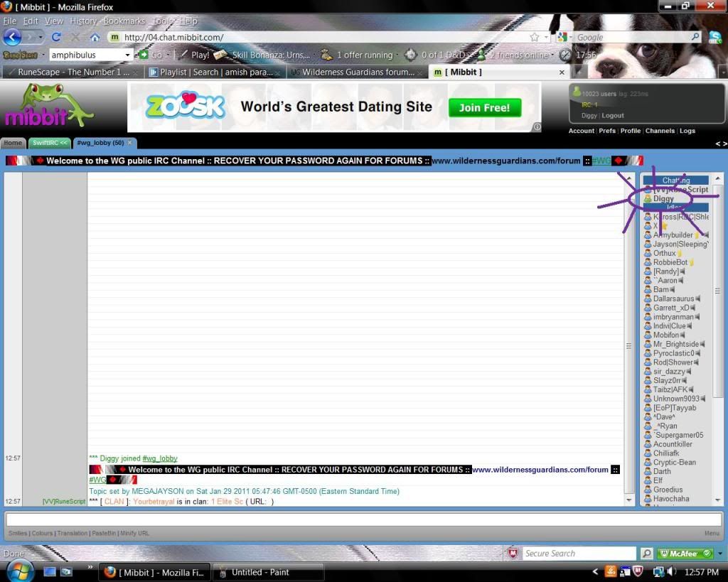Viewport: 728px width, 582px height.
Task: Click the browser address bar
Action: 325,37
